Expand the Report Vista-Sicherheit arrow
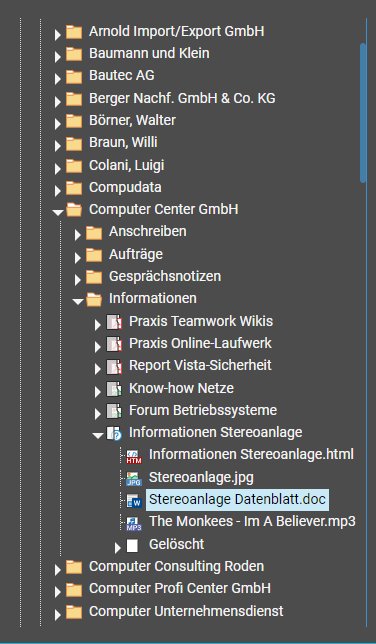 coord(97,369)
